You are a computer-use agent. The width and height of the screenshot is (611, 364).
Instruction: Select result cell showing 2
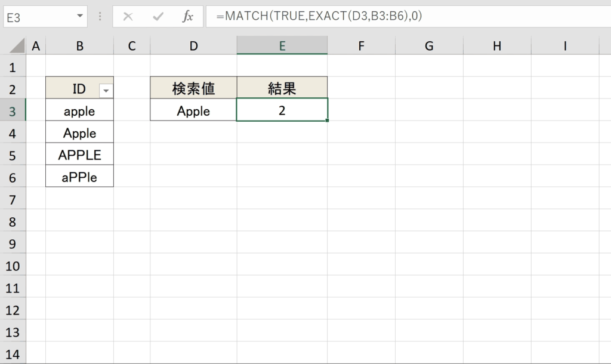click(282, 110)
